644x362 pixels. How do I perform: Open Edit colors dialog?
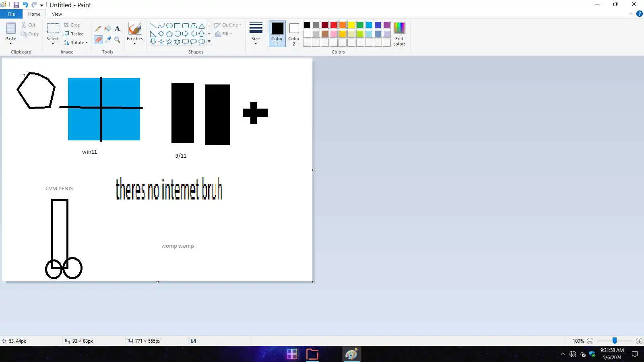point(399,34)
